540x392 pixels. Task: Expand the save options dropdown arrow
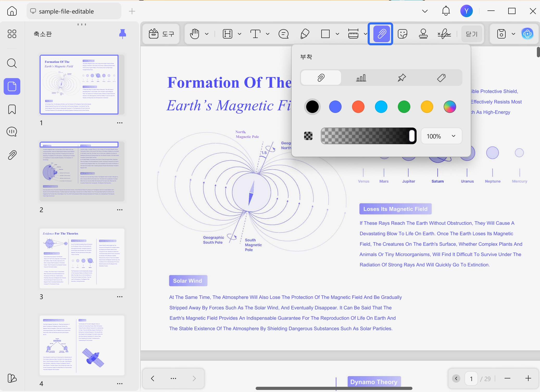pos(513,34)
